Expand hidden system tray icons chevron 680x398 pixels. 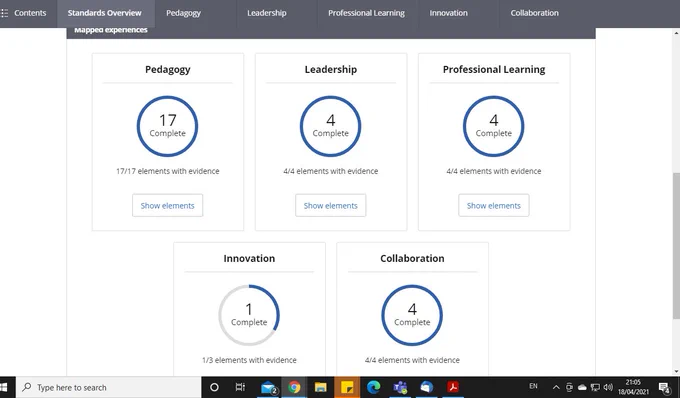pyautogui.click(x=556, y=387)
